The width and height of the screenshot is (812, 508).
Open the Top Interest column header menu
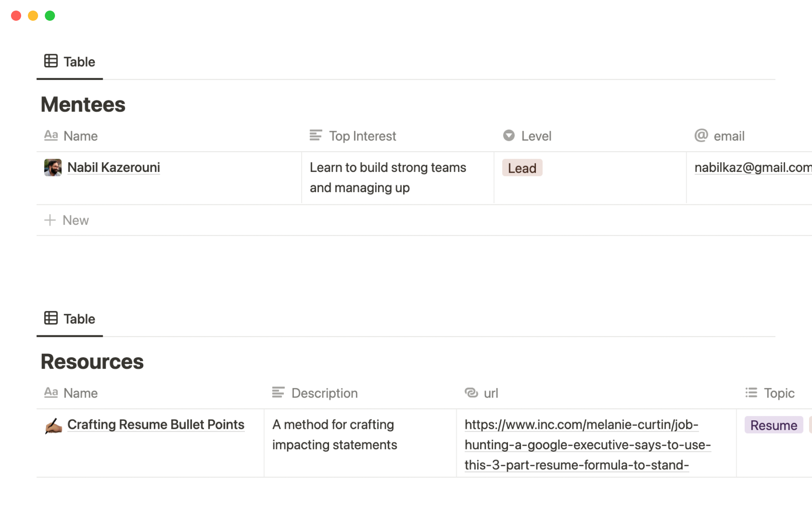[x=362, y=136]
